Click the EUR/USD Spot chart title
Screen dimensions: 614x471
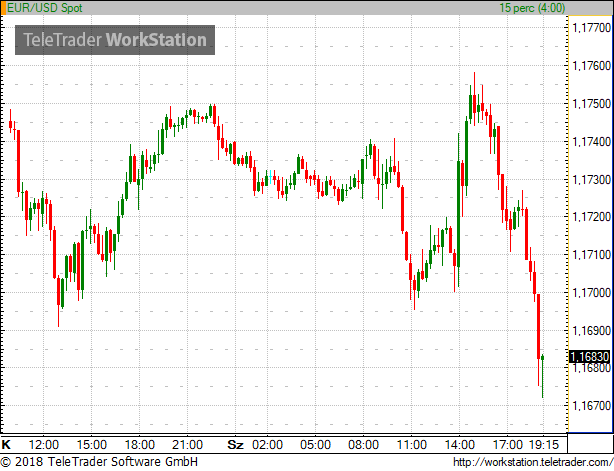click(x=45, y=8)
